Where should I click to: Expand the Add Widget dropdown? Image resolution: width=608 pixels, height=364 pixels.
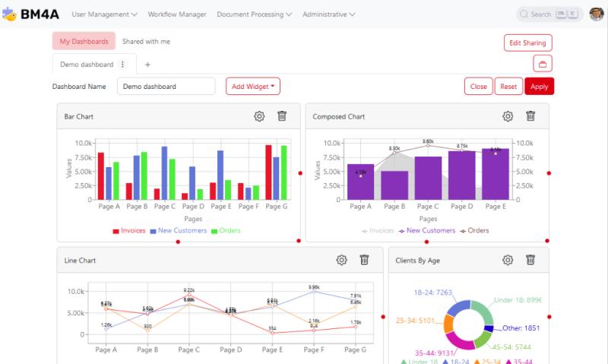(253, 87)
